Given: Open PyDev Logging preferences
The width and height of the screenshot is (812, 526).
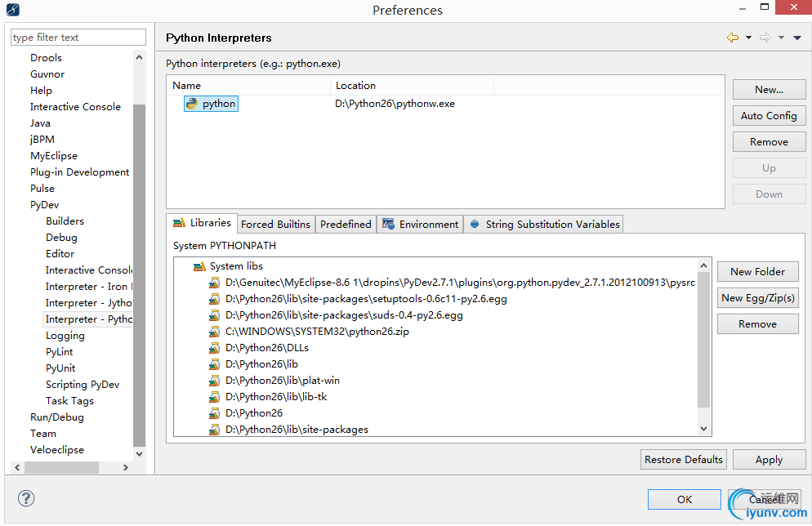Looking at the screenshot, I should click(x=65, y=336).
